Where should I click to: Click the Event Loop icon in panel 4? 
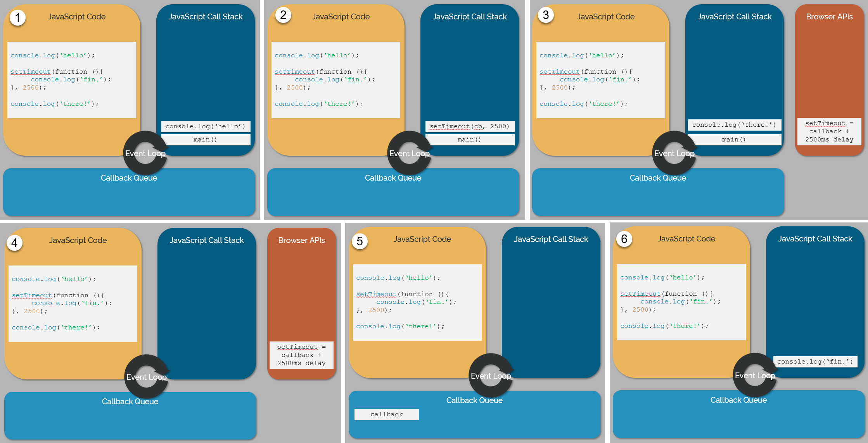tap(147, 377)
